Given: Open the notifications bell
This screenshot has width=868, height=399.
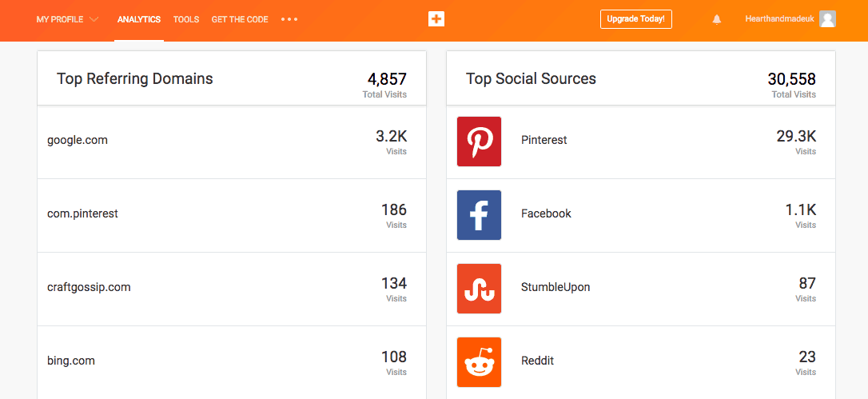Looking at the screenshot, I should pyautogui.click(x=717, y=19).
